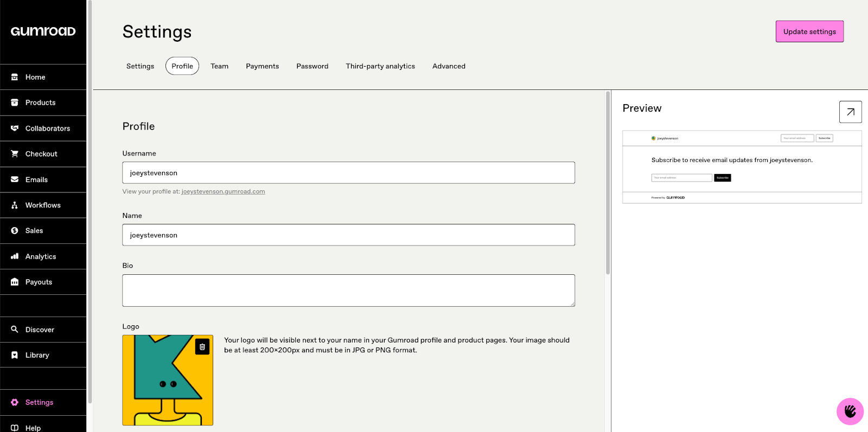
Task: Open the Payments tab
Action: click(x=263, y=66)
